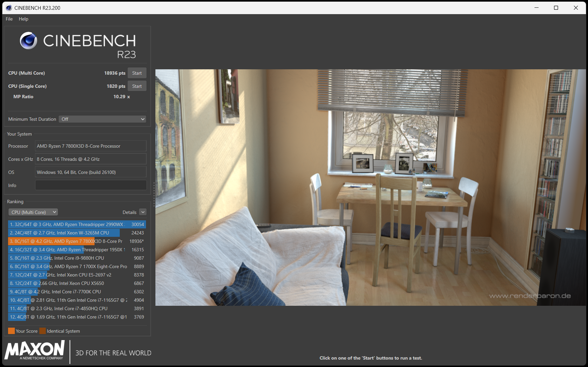Select the Ryzen 7 1700X ranking row
588x367 pixels.
77,266
